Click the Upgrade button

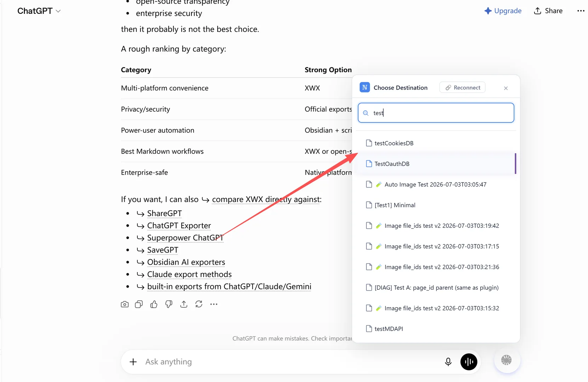[x=503, y=11]
